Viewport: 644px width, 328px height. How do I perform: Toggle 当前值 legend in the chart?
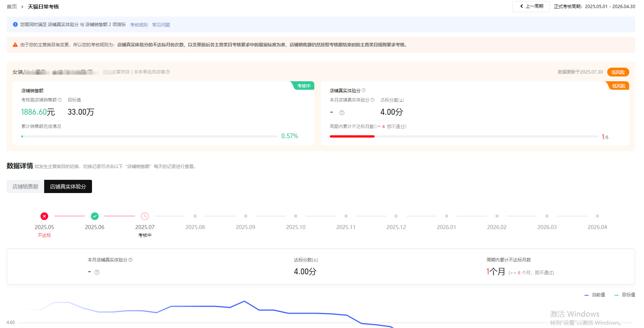click(595, 295)
